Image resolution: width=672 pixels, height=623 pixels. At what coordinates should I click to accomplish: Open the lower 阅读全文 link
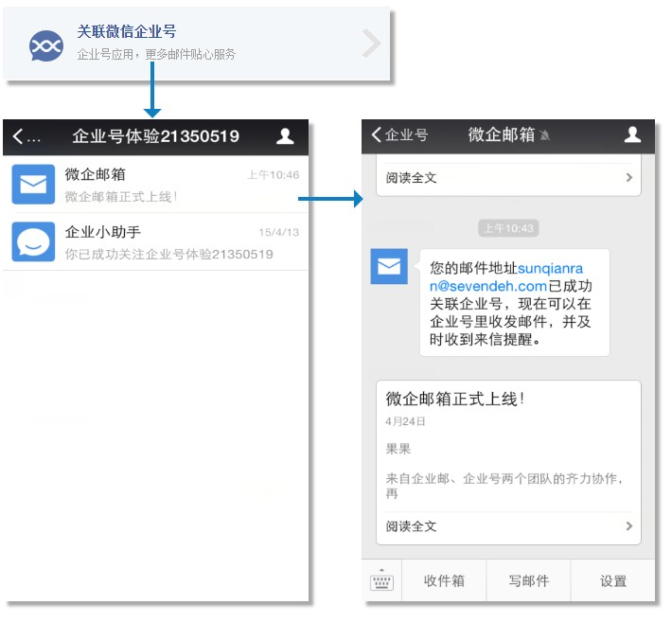pos(412,526)
